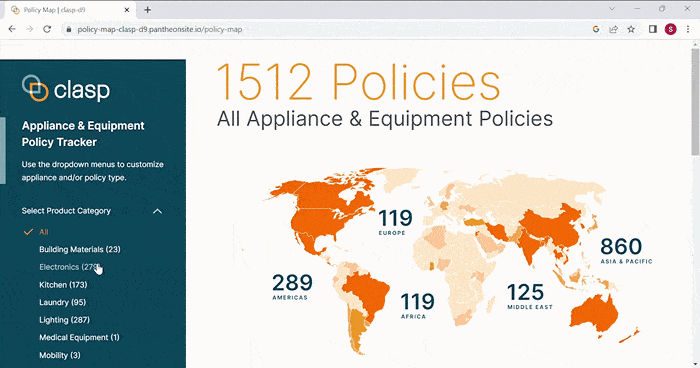Click the page vertical scrollbar thumb
This screenshot has height=368, width=700.
695,102
